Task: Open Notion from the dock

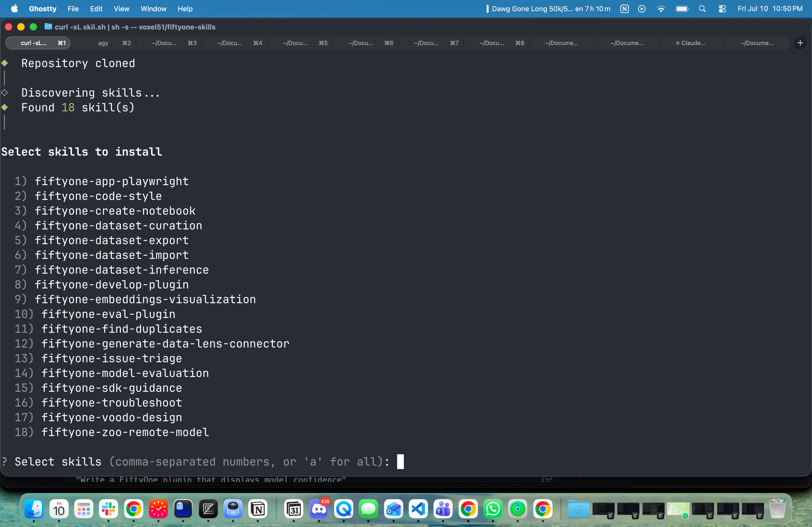Action: 258,509
